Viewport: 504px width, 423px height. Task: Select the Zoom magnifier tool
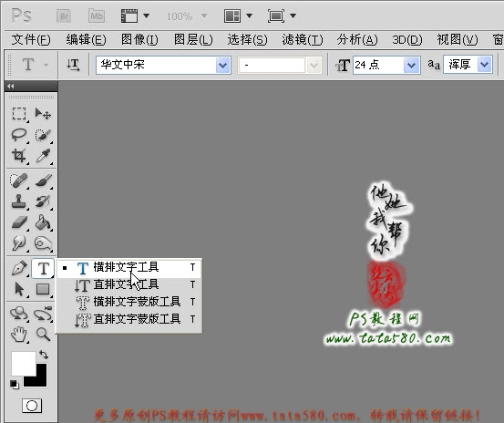43,335
